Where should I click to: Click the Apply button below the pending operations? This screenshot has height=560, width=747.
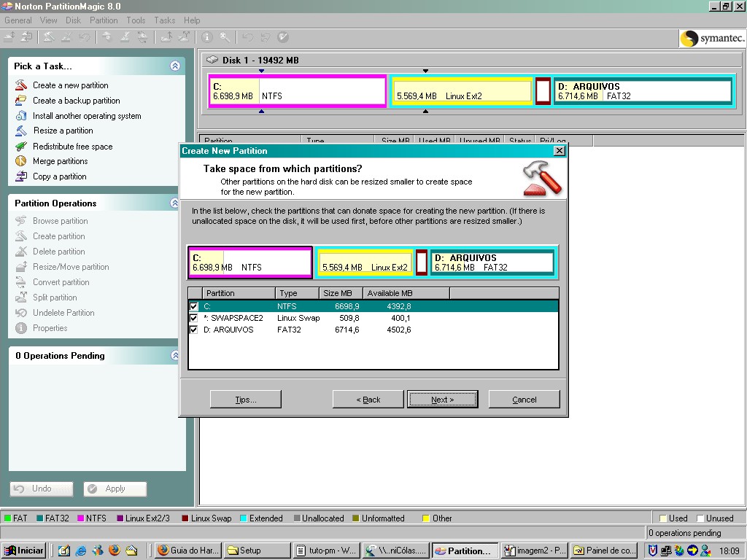tap(115, 489)
